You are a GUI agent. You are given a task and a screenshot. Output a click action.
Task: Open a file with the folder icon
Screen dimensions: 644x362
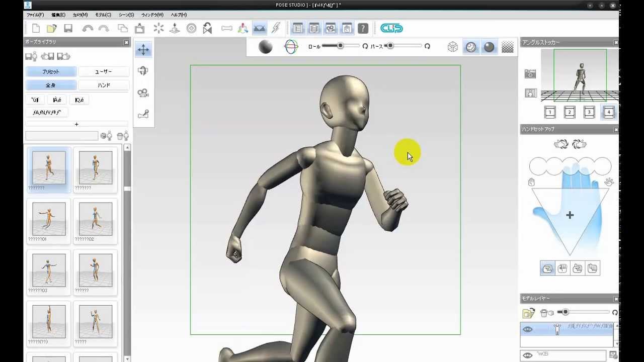(51, 29)
